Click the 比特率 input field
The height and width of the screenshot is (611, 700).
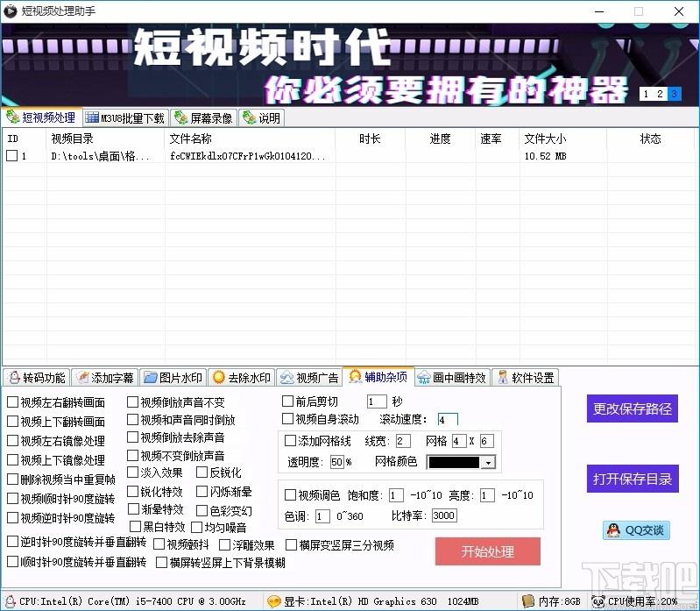point(444,515)
